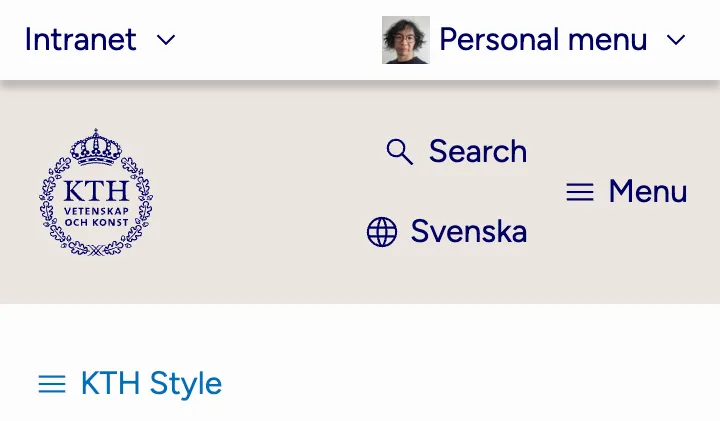Click the crown atop the KTH emblem
Screen dimensions: 720x421
(x=96, y=147)
